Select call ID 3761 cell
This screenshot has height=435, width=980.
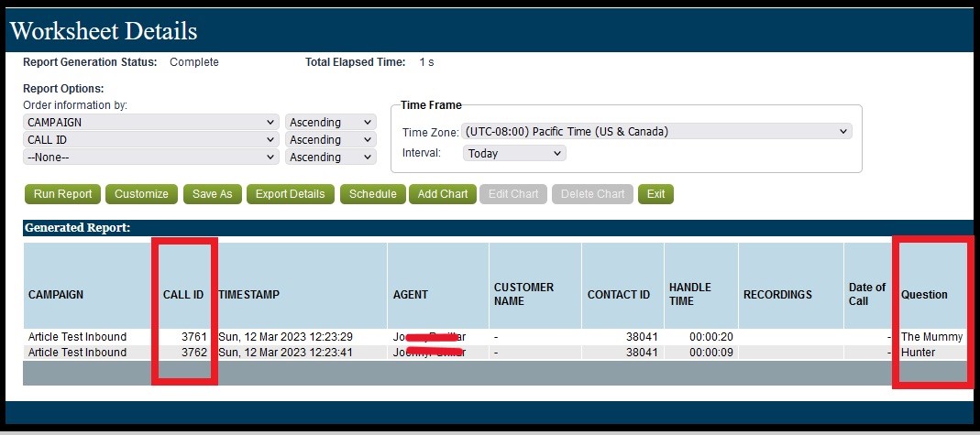(193, 337)
